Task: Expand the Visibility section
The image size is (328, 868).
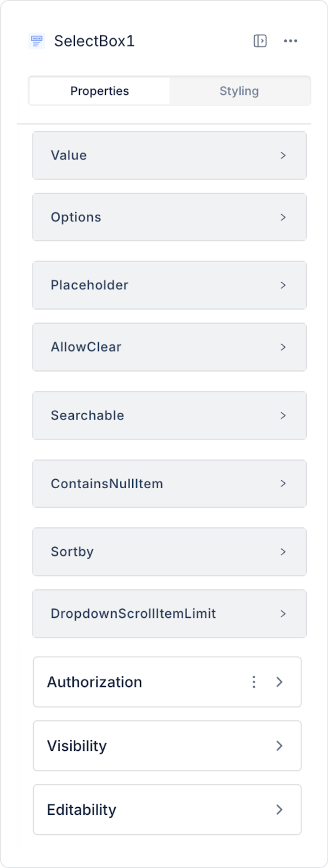Action: tap(167, 746)
